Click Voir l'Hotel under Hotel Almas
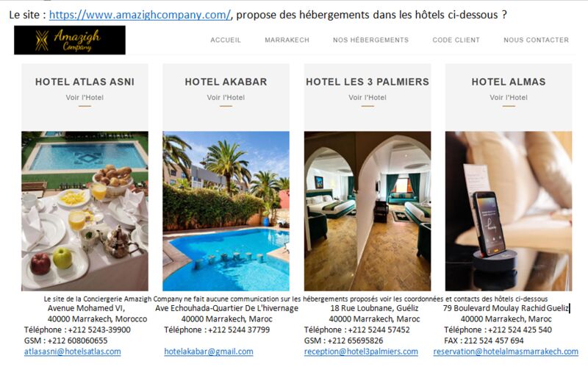The height and width of the screenshot is (367, 588). pyautogui.click(x=509, y=98)
